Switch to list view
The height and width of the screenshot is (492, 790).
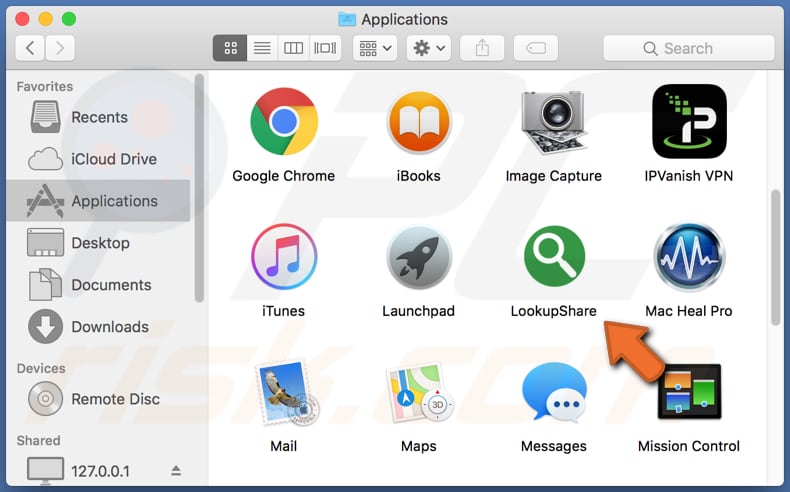(x=262, y=48)
